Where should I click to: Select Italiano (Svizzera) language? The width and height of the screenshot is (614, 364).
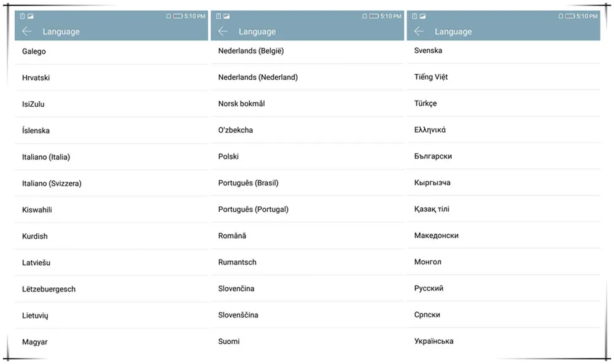point(111,183)
